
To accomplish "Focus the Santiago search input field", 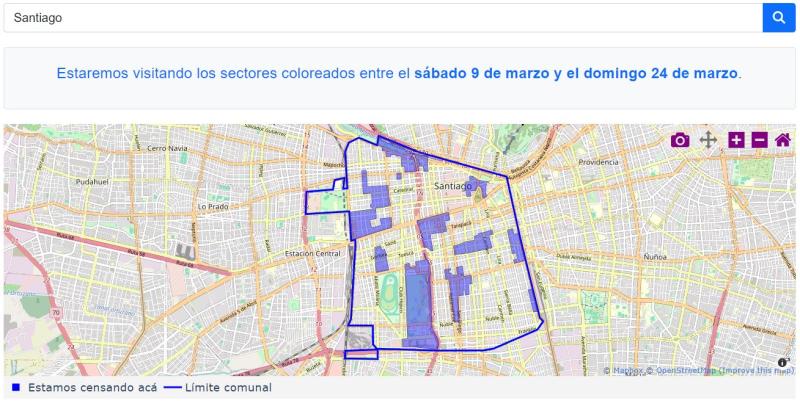I will click(x=383, y=18).
